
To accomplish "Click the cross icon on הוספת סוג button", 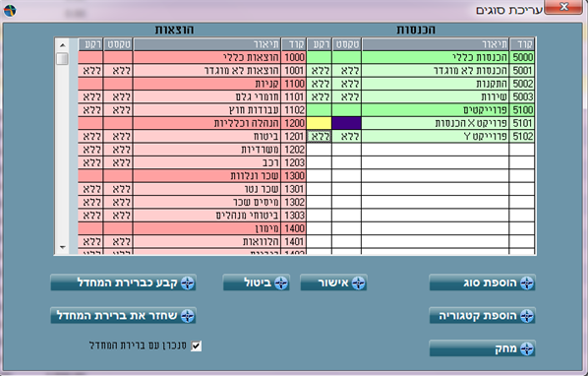I will coord(526,282).
